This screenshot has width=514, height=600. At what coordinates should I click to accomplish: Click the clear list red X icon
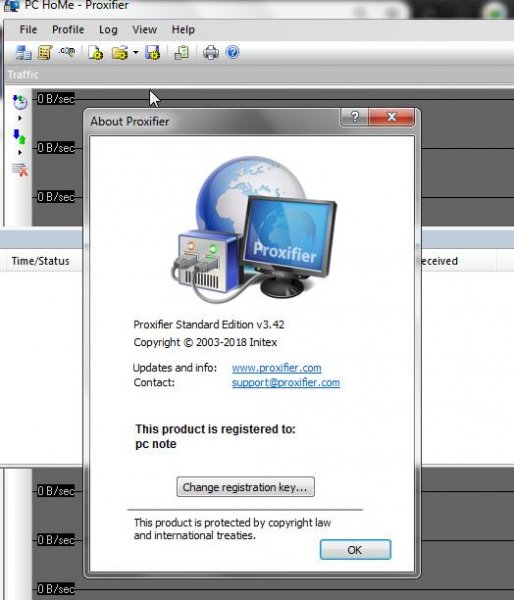(x=20, y=169)
